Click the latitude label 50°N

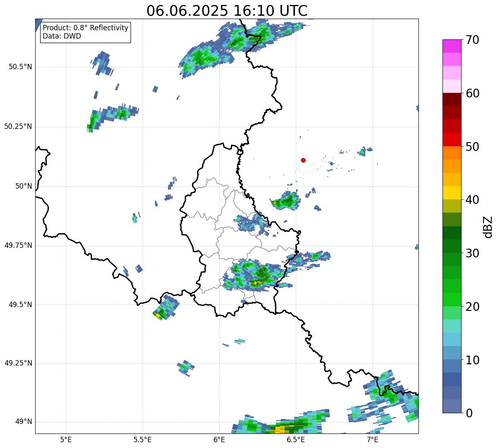click(x=24, y=186)
